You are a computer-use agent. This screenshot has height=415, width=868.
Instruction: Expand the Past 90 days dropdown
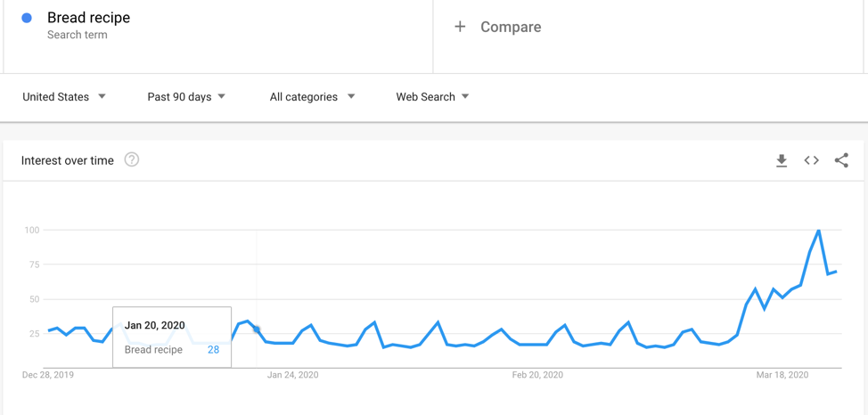pos(186,96)
